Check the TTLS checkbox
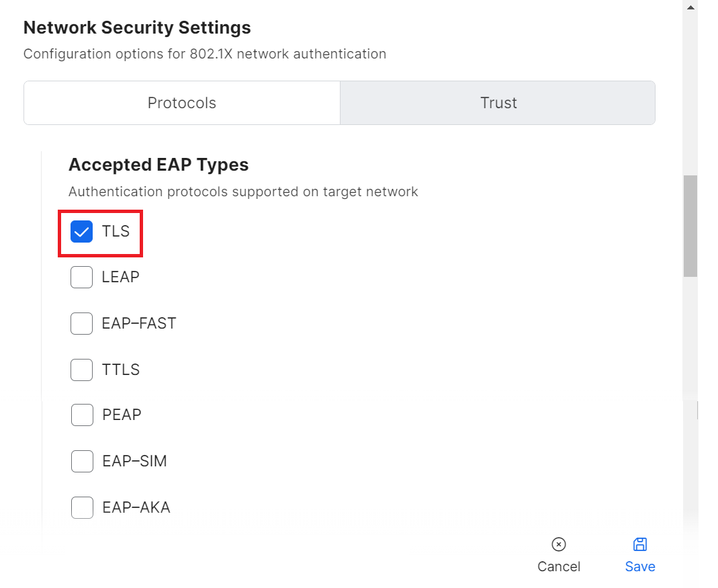Screen dimensions: 718x588 82,370
